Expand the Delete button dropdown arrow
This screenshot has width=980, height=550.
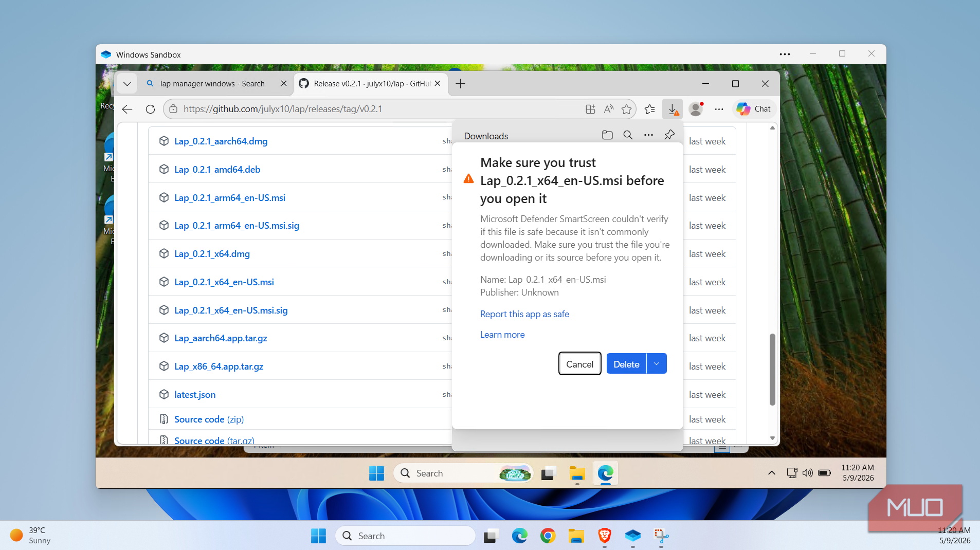657,363
